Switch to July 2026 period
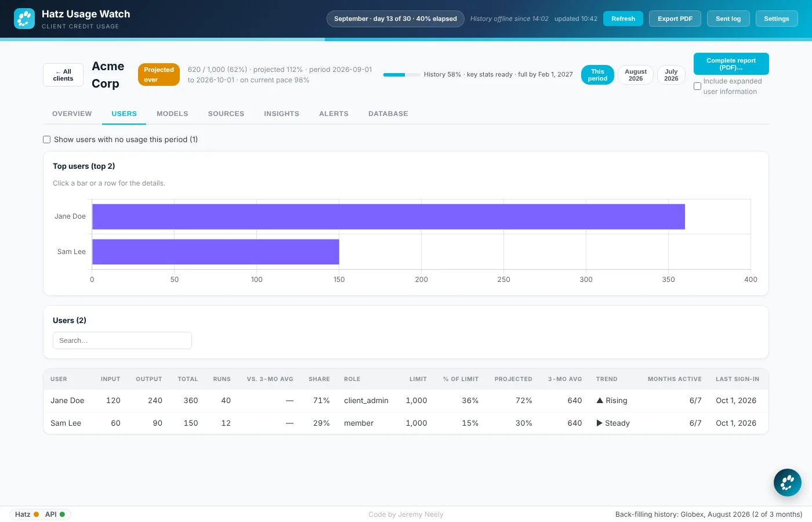This screenshot has width=812, height=522. 671,75
